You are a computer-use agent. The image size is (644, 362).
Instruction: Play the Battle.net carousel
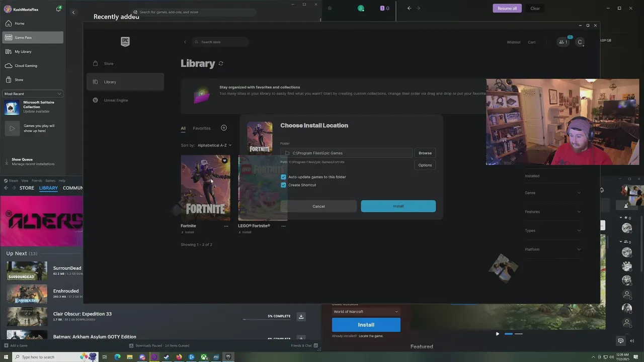[498, 334]
